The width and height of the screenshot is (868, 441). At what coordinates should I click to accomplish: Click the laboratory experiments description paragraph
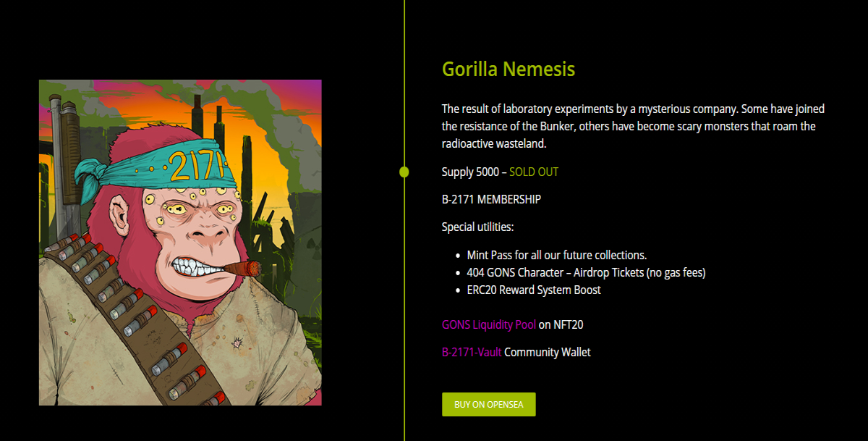(x=634, y=126)
